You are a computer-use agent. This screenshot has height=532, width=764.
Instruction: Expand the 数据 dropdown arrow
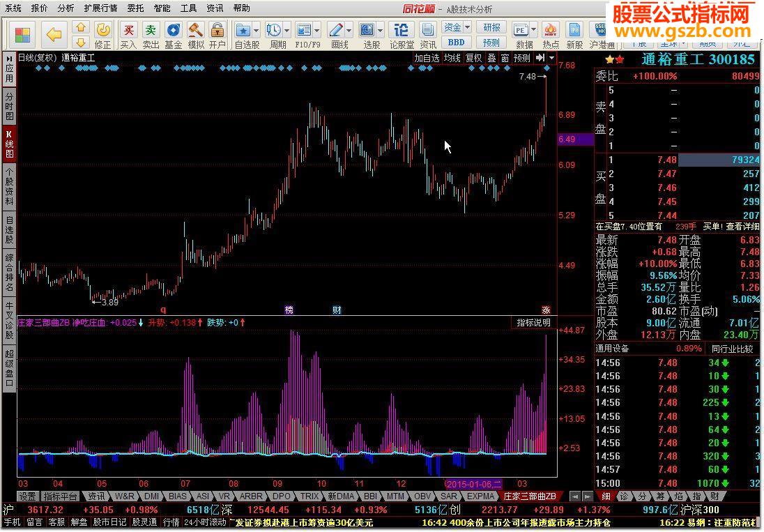(533, 30)
